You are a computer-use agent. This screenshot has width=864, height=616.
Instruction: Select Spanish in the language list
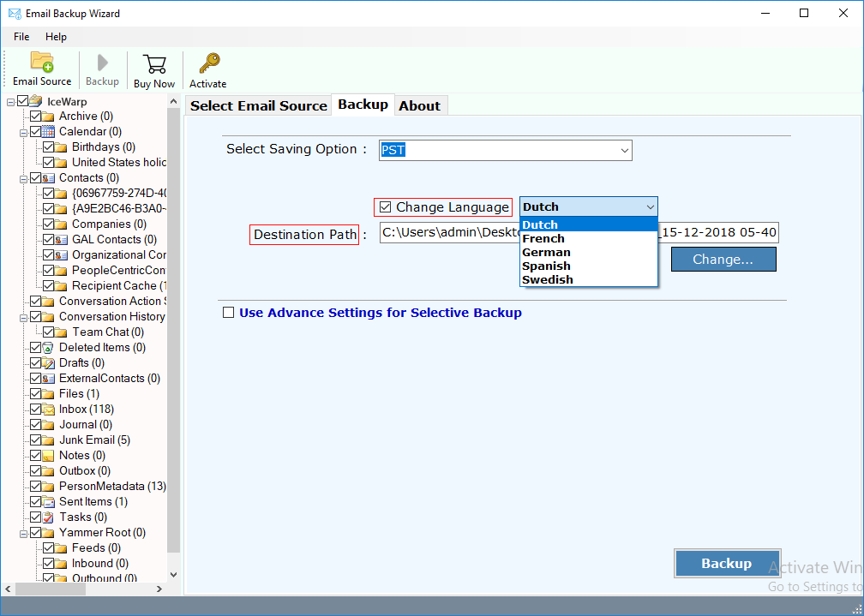point(589,266)
